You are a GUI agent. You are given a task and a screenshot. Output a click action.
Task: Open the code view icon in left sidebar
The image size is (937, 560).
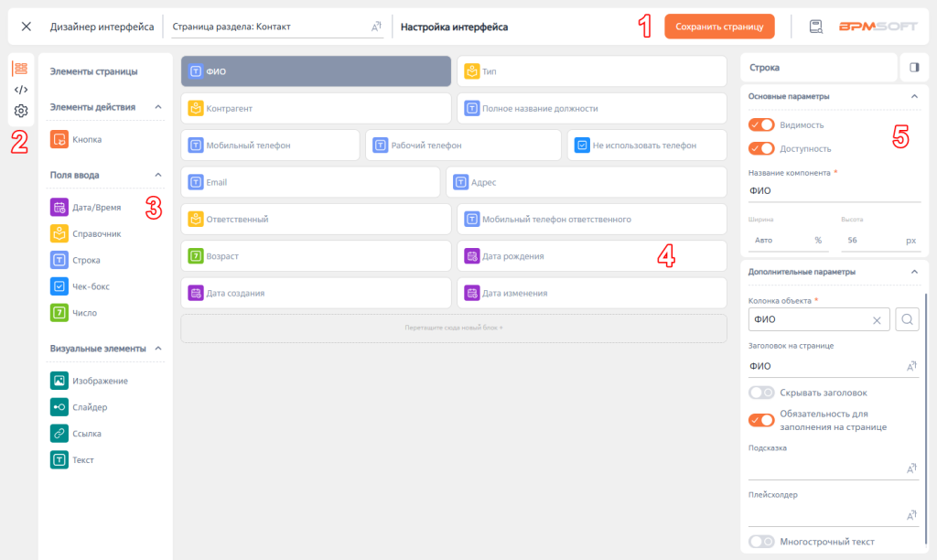(20, 90)
